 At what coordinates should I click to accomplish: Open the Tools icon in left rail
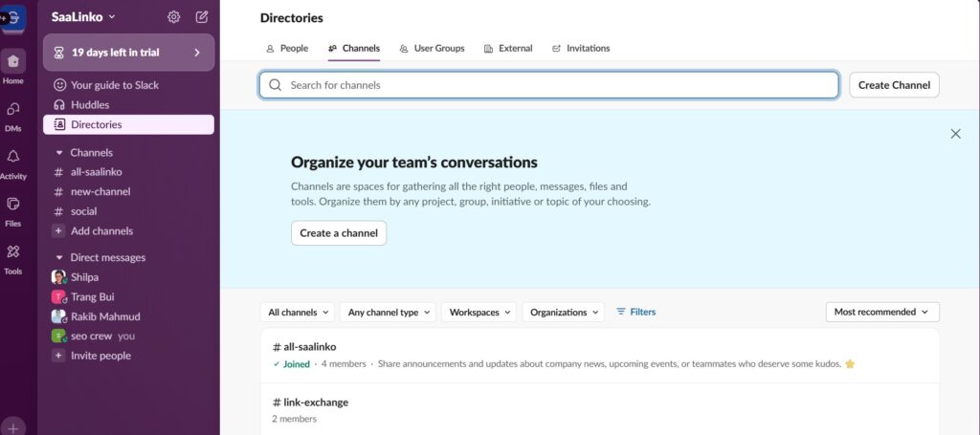coord(13,251)
